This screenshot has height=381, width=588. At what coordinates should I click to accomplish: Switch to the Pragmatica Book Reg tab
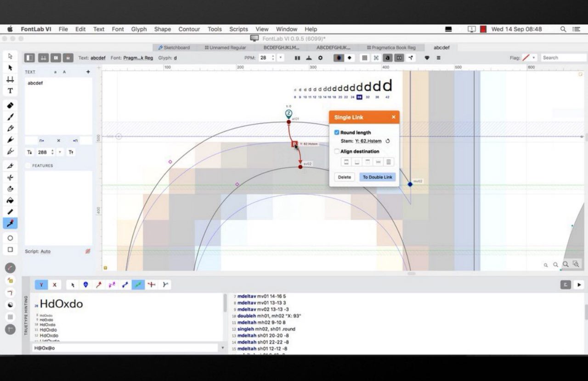[391, 47]
